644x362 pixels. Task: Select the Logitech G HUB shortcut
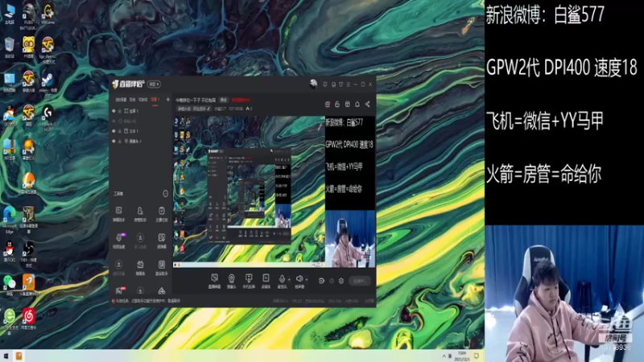click(48, 118)
